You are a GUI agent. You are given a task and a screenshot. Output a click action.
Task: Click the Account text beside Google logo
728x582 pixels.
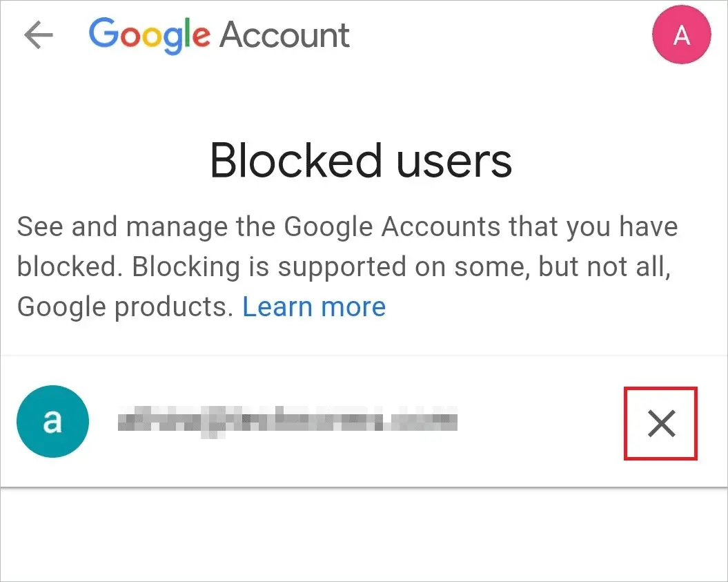tap(284, 35)
